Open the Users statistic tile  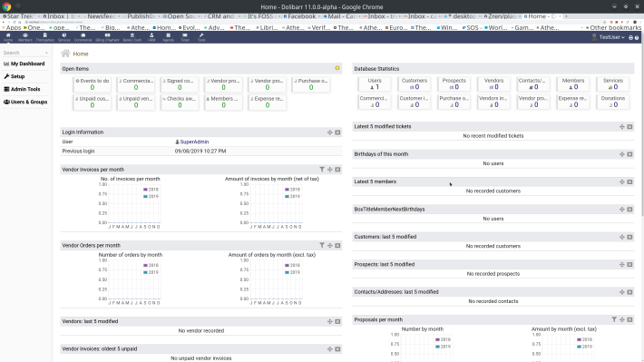coord(375,83)
